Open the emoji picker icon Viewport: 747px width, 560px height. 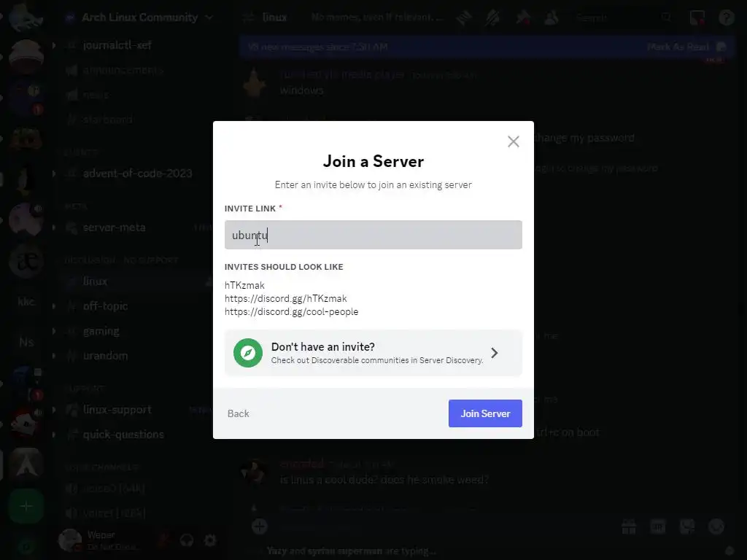coord(716,526)
